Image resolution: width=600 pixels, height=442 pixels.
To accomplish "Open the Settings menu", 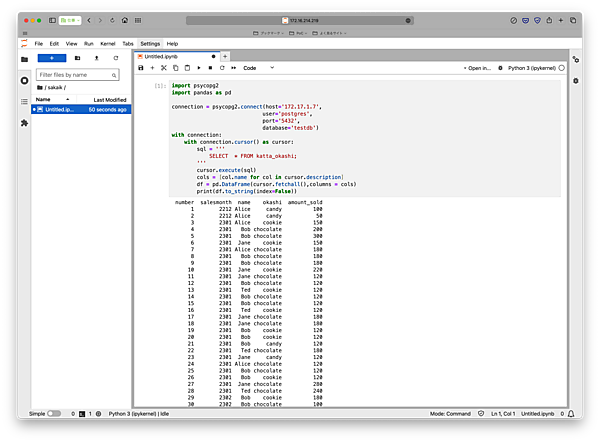I will (150, 44).
